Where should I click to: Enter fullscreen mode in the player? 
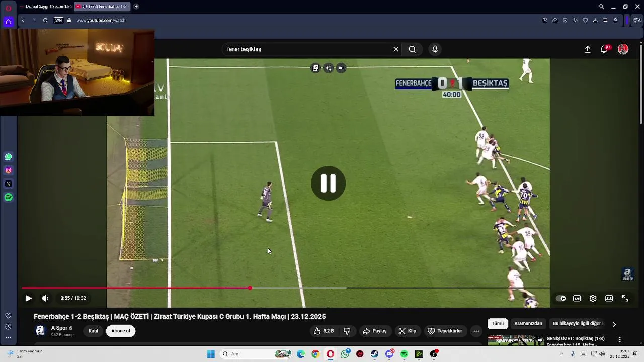pos(625,298)
